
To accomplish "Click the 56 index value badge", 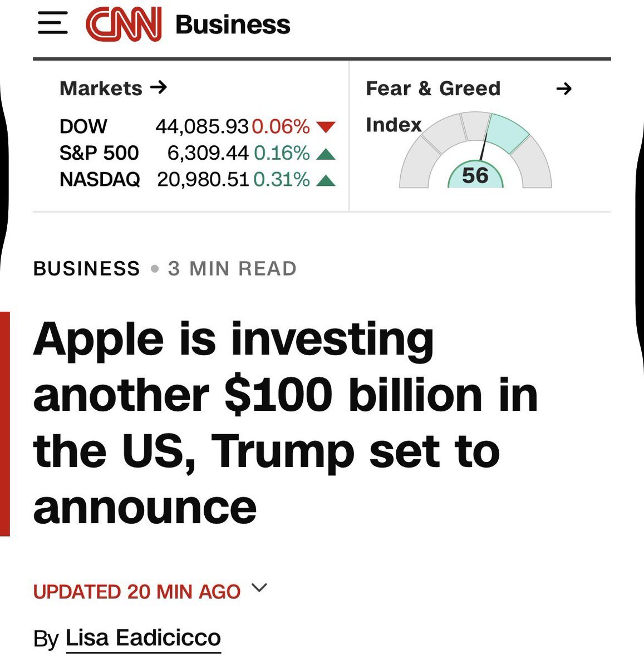I will tap(475, 175).
